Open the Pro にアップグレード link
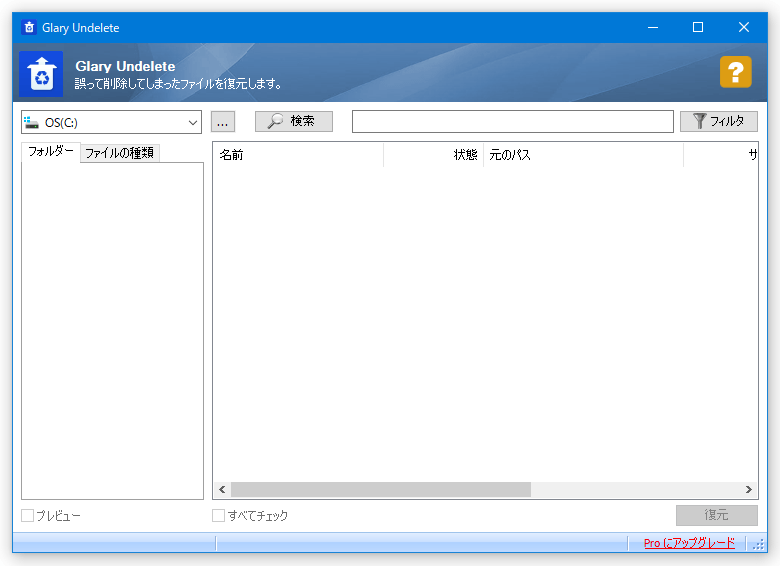 689,543
